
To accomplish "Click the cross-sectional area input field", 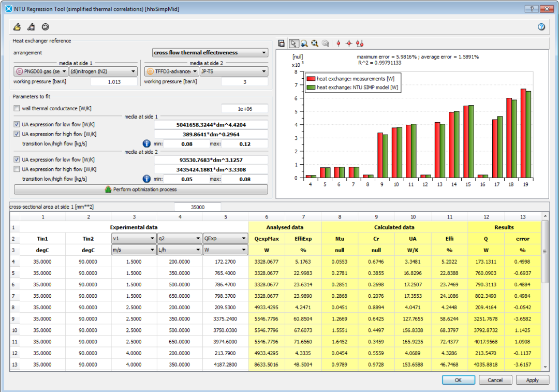I will 197,207.
